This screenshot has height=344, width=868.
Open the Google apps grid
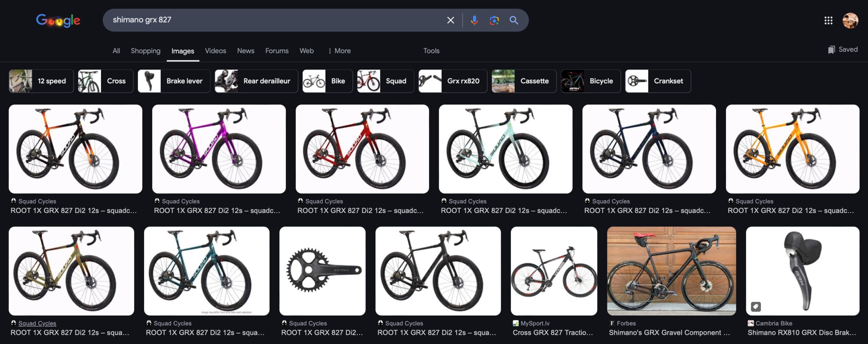tap(829, 20)
